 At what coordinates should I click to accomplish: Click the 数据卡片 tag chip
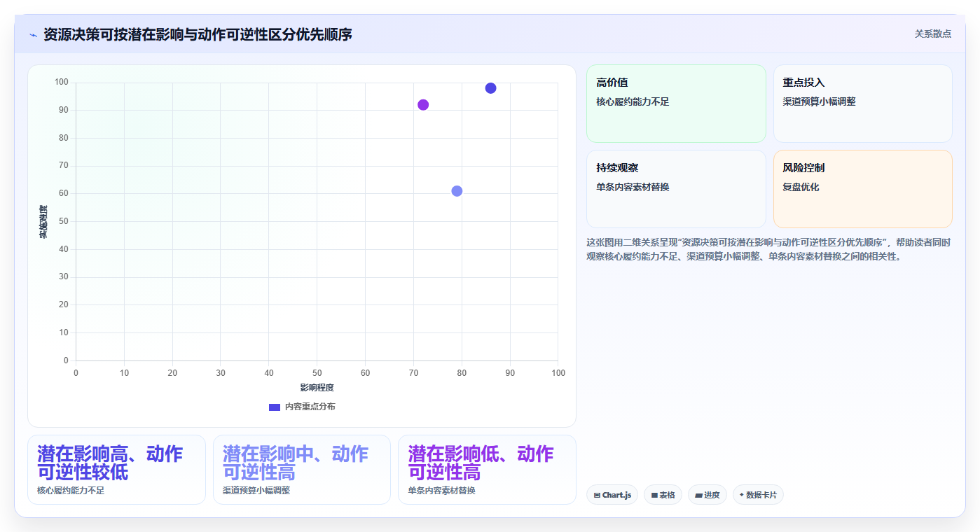click(758, 495)
